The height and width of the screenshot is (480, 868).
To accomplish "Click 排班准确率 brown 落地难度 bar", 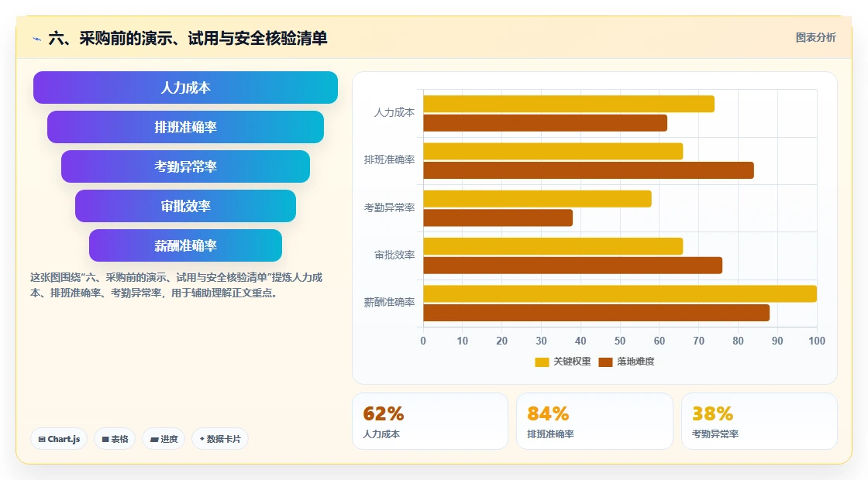I will (x=588, y=170).
